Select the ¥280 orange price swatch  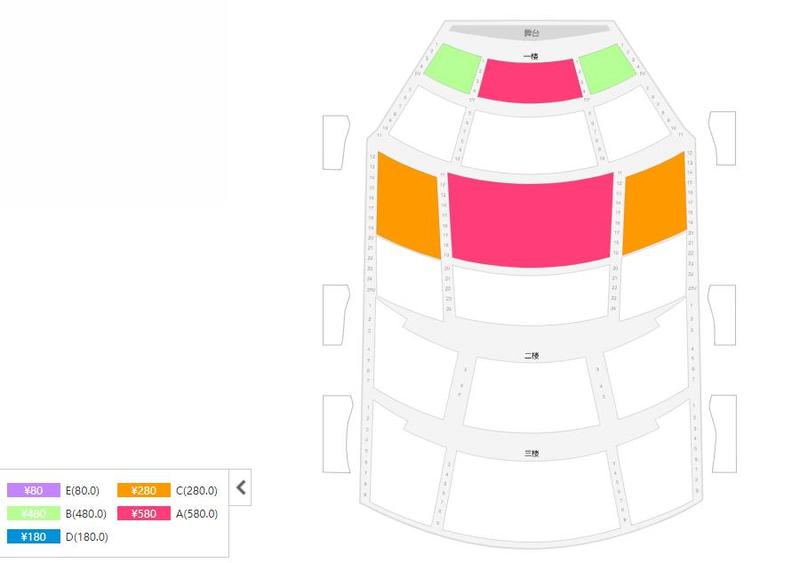144,491
